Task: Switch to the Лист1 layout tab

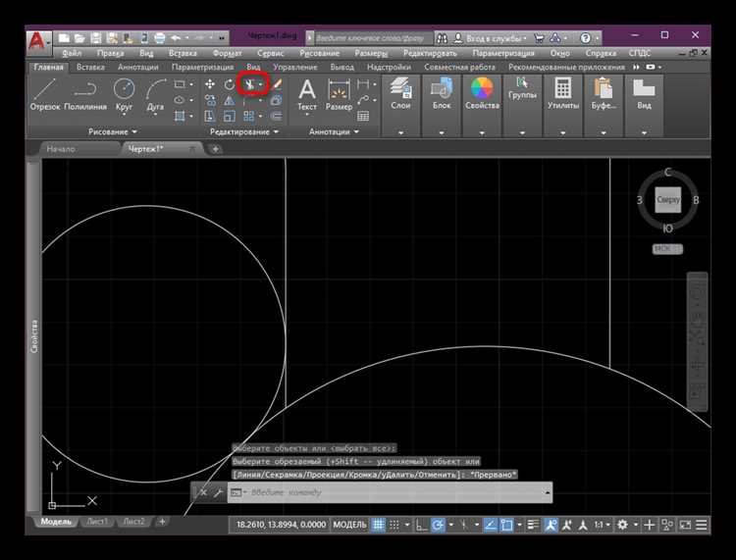Action: (x=96, y=522)
